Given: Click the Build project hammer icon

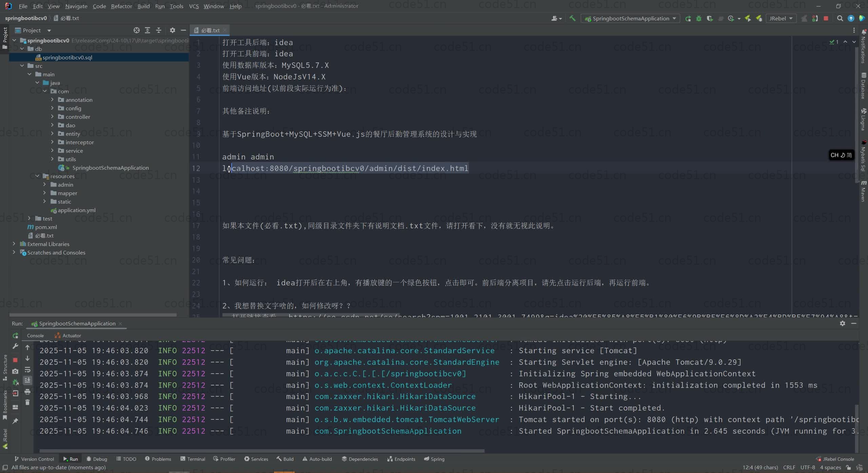Looking at the screenshot, I should tap(572, 18).
